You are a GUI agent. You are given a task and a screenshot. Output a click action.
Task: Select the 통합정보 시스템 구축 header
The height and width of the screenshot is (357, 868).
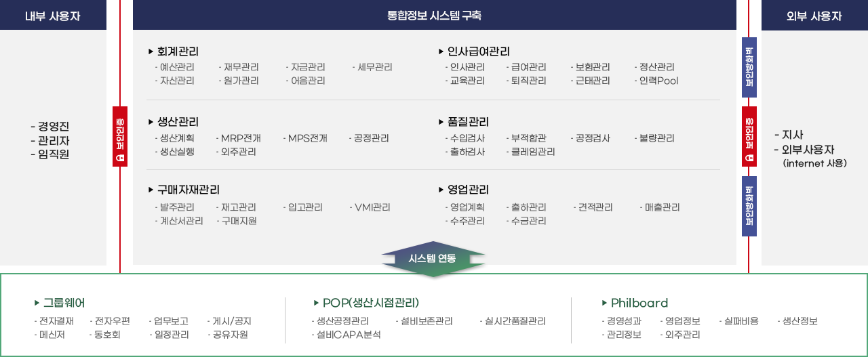click(434, 15)
